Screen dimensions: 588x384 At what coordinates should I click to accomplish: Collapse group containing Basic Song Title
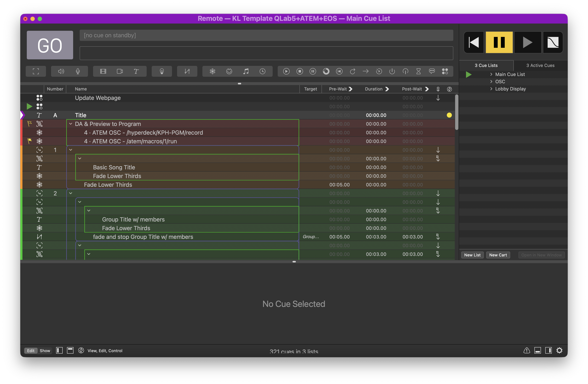[80, 159]
